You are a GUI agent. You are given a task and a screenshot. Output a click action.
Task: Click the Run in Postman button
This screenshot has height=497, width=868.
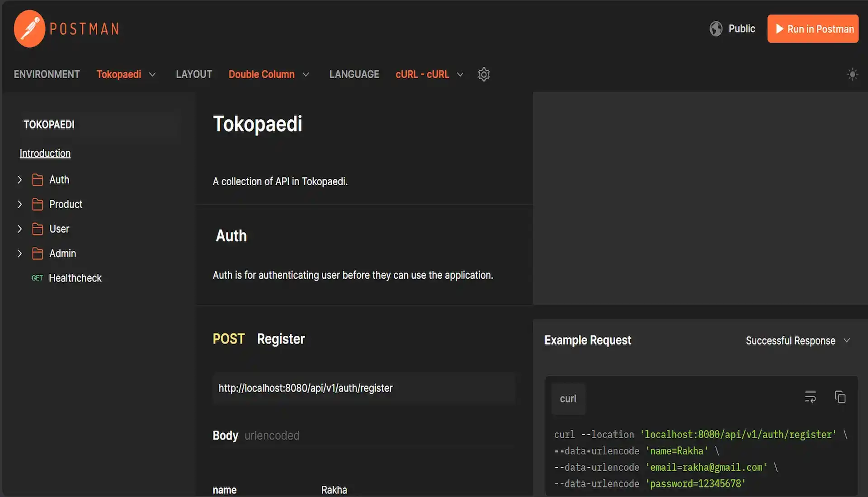tap(813, 28)
